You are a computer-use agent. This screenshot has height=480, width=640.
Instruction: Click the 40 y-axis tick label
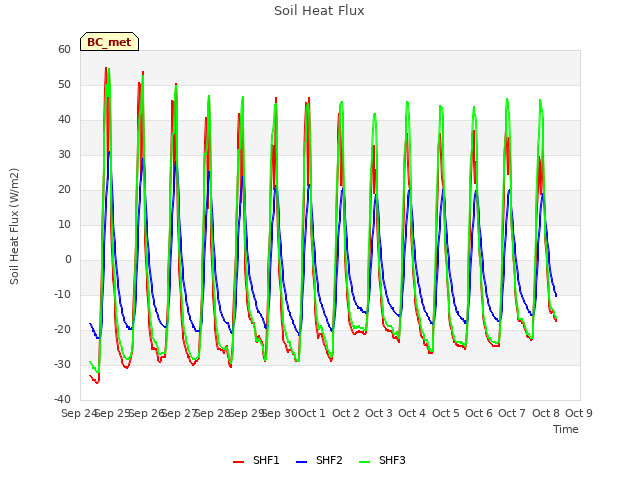[64, 120]
